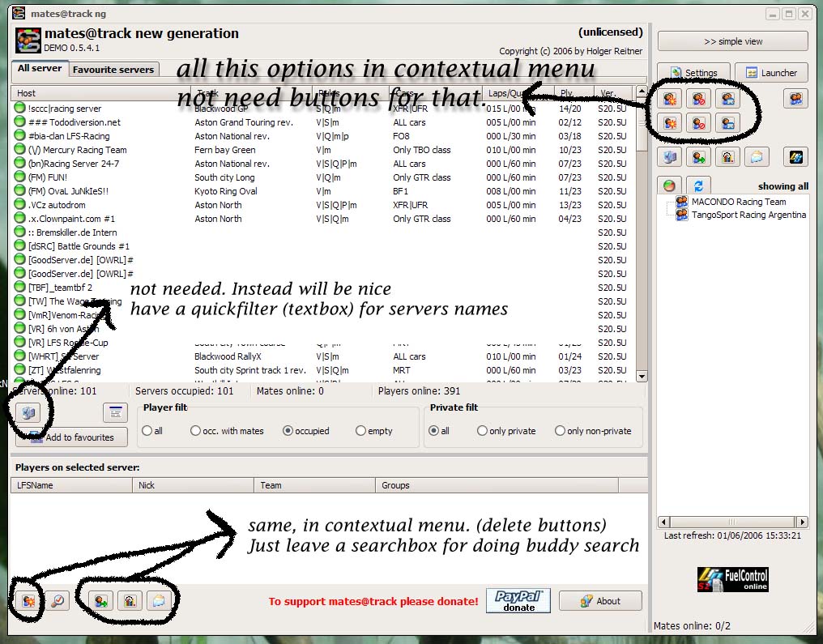Click the gauge statistics icon in right panel
This screenshot has width=823, height=644.
tap(727, 156)
